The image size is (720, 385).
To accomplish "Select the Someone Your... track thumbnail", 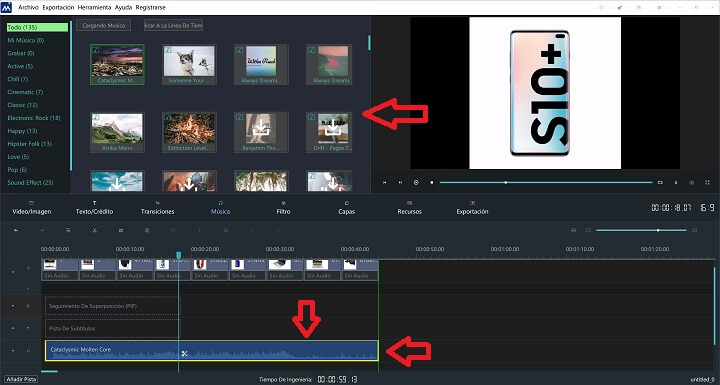I will (189, 64).
